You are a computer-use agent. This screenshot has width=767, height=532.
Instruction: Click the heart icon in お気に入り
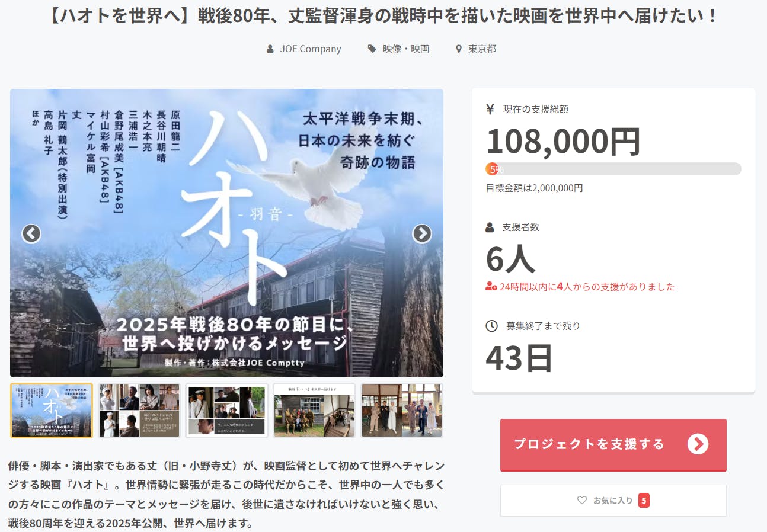pyautogui.click(x=582, y=500)
